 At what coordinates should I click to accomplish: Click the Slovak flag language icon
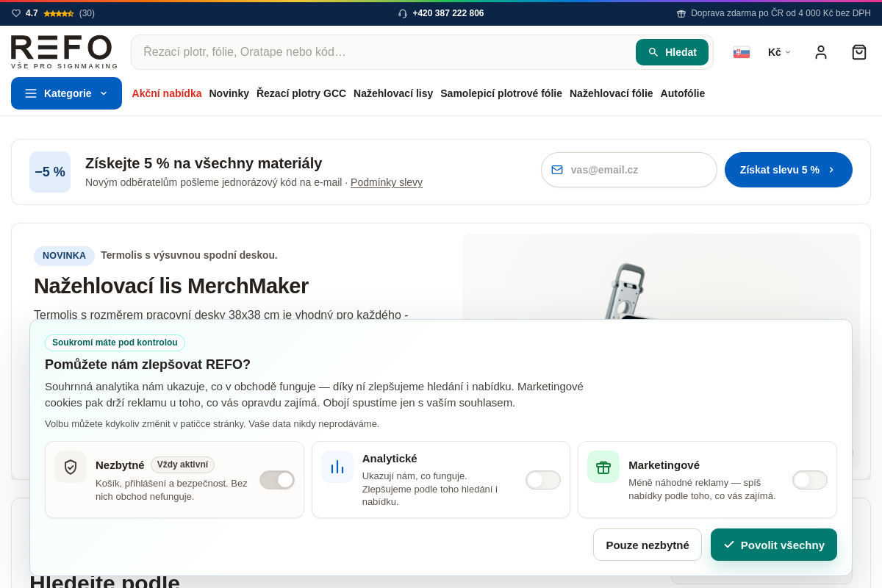pyautogui.click(x=742, y=52)
